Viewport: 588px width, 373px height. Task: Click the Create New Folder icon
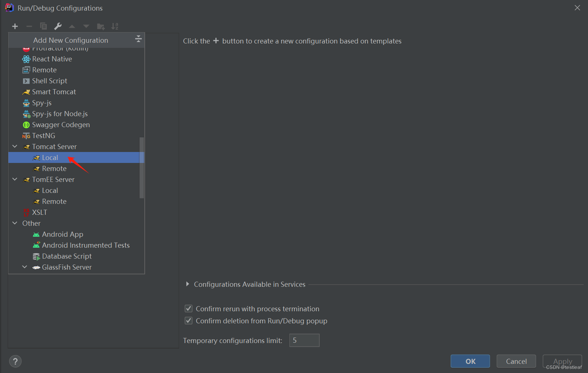point(101,26)
